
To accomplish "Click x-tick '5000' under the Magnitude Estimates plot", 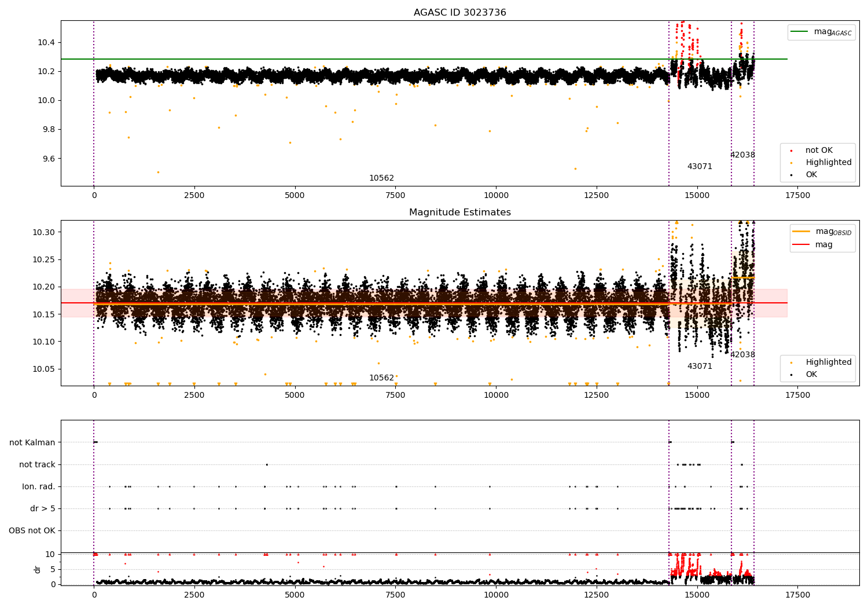I will (295, 395).
